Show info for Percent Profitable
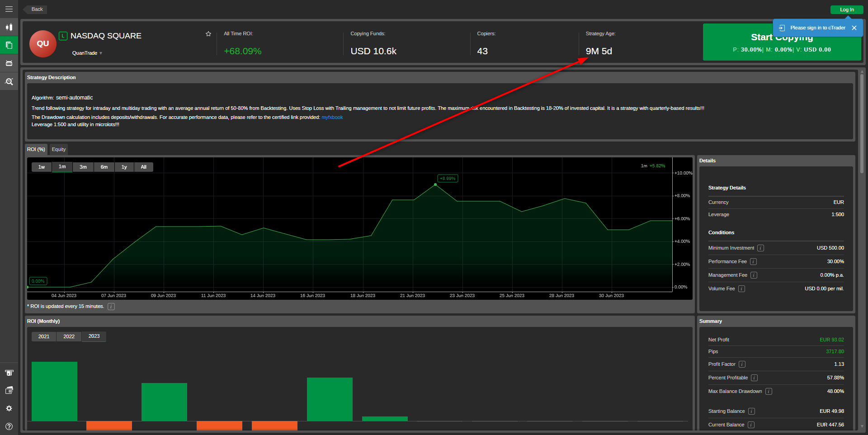The width and height of the screenshot is (868, 435). (x=754, y=378)
